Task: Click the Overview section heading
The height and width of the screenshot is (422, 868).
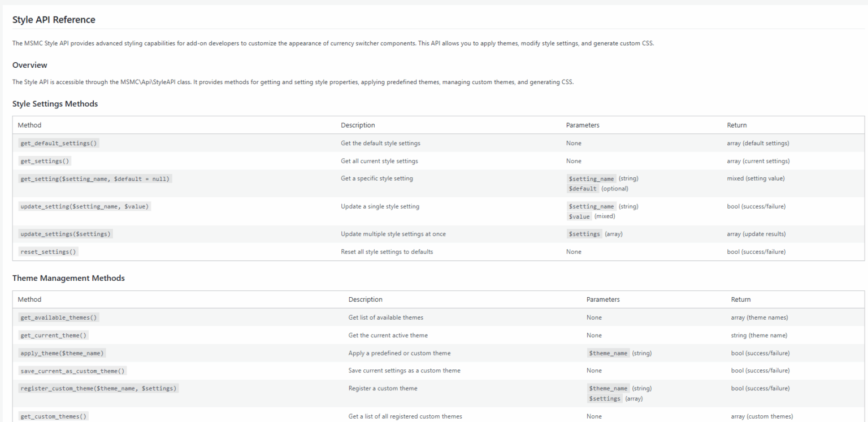Action: click(29, 65)
